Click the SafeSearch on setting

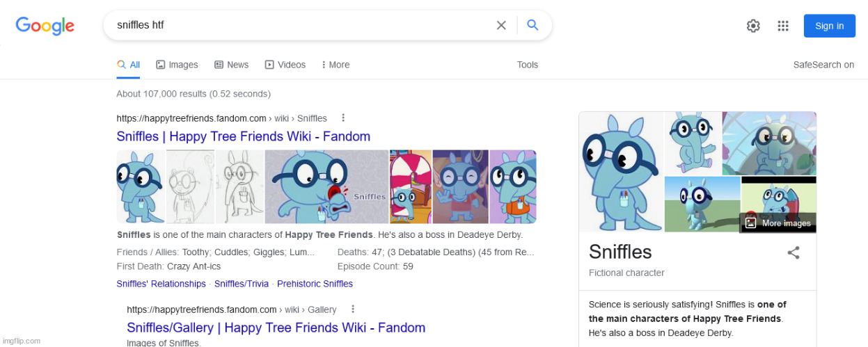coord(823,65)
